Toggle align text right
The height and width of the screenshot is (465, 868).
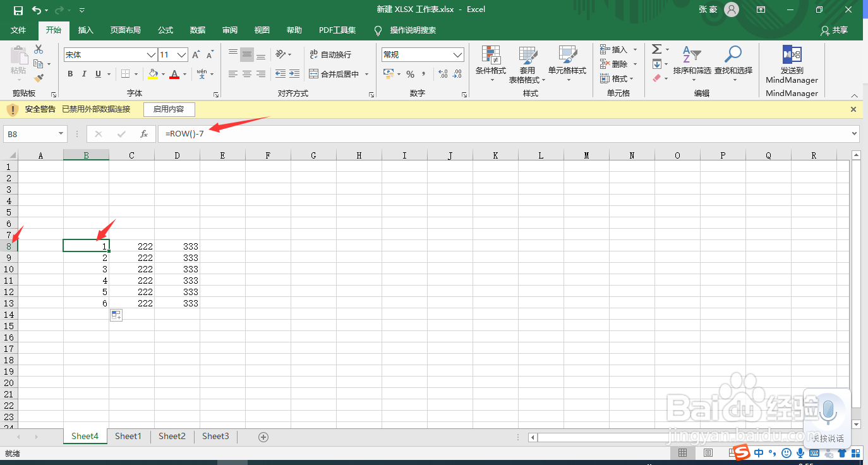(x=261, y=74)
